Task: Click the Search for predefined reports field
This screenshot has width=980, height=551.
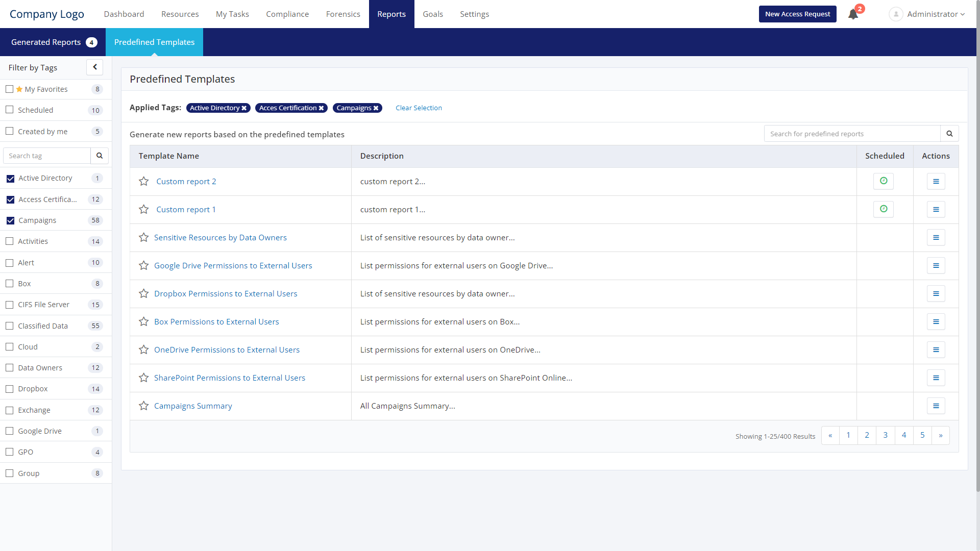Action: pos(852,134)
